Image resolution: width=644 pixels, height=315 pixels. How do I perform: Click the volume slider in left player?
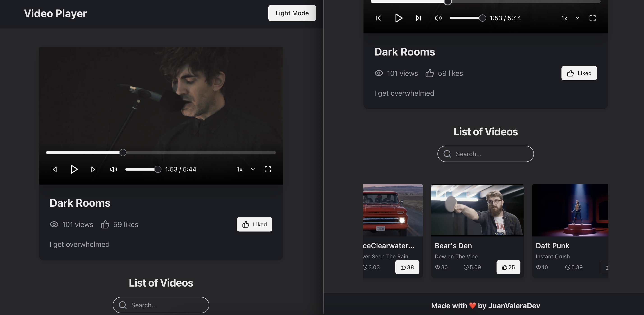tap(143, 169)
